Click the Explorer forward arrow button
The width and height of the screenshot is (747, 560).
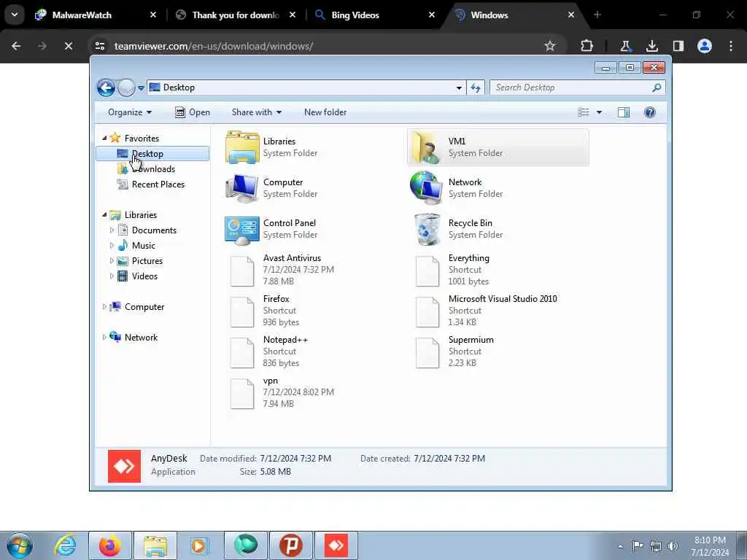(126, 87)
